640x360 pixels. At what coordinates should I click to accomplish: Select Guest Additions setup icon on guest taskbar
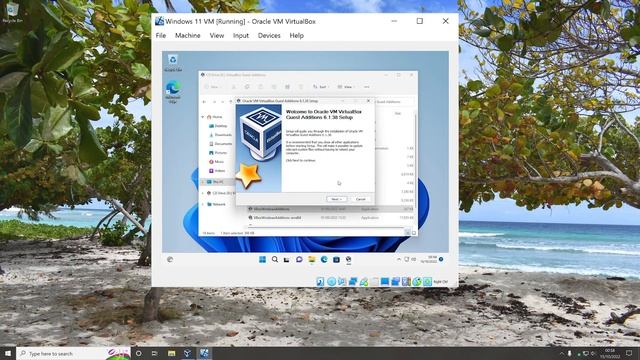[349, 259]
